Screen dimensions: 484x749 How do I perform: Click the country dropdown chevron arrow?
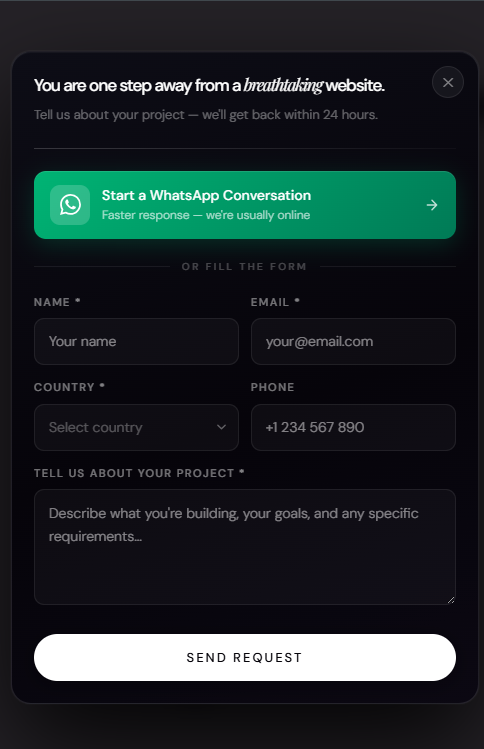(x=221, y=427)
